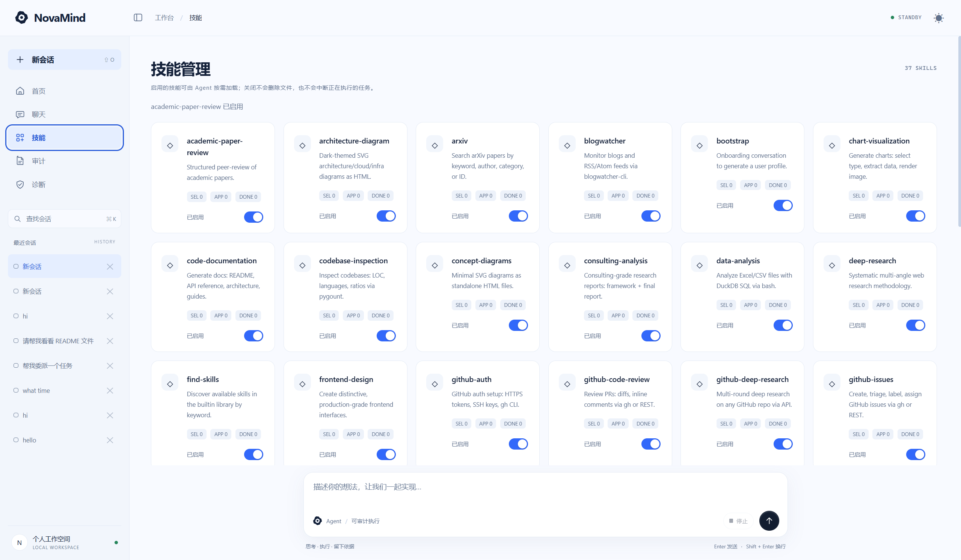
Task: Start a 新会话 new conversation
Action: [x=65, y=59]
